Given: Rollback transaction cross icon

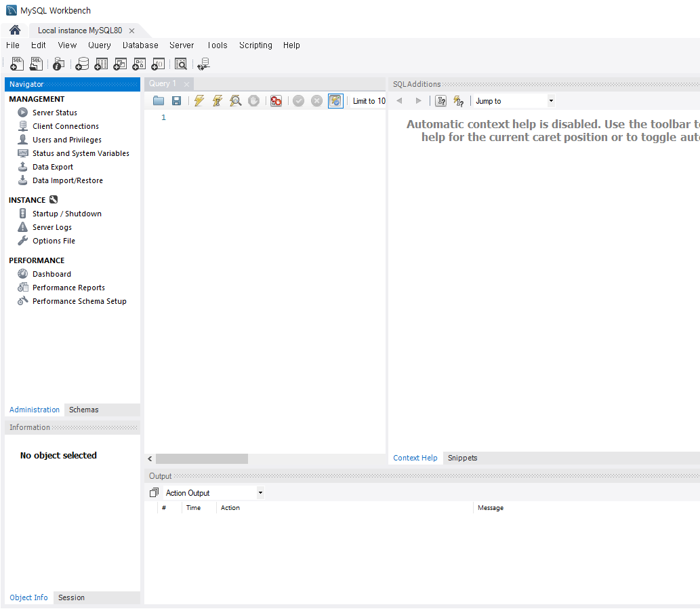Looking at the screenshot, I should 317,101.
